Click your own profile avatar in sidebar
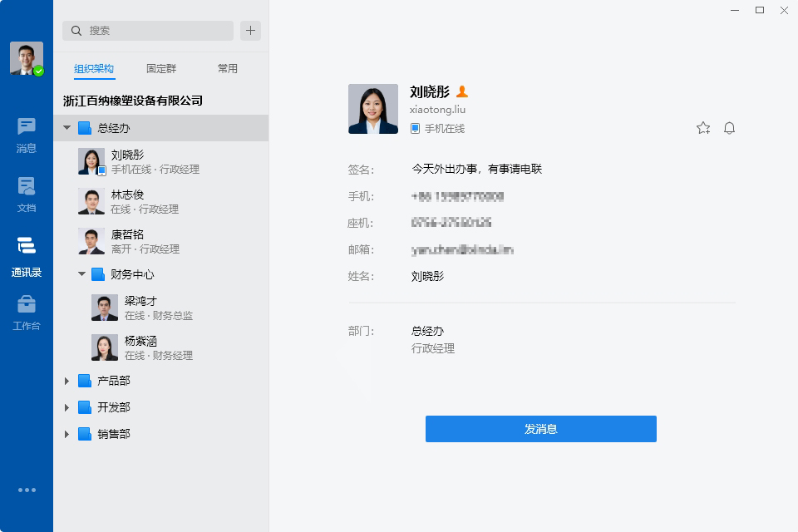This screenshot has height=532, width=798. (x=27, y=59)
